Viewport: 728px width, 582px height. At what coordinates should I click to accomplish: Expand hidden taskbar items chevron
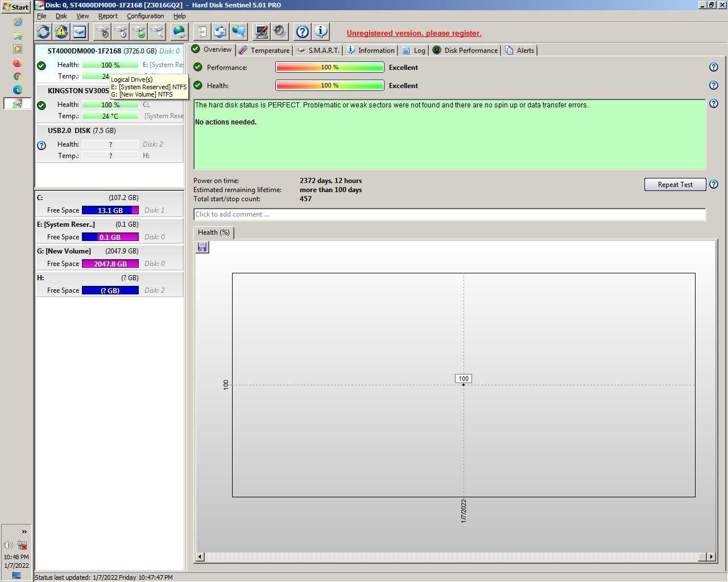click(x=24, y=531)
